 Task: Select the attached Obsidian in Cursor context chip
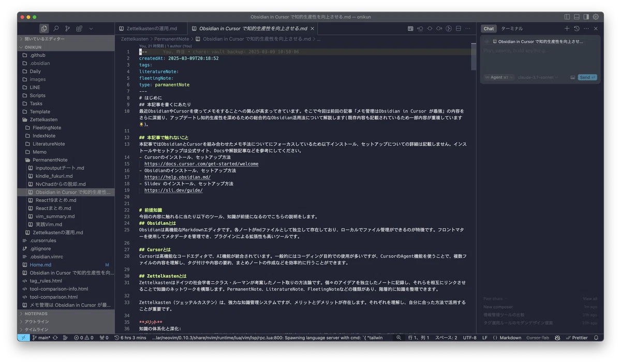tap(538, 41)
